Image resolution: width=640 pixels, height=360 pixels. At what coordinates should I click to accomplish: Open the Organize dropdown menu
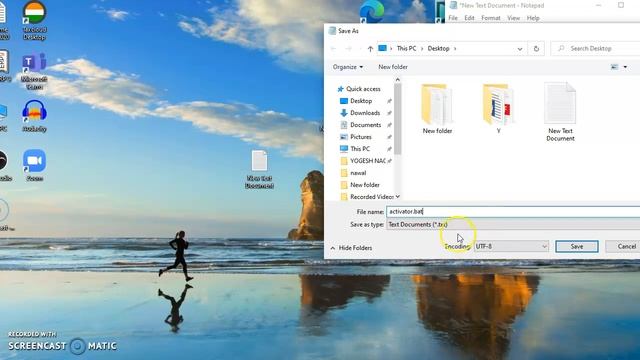[347, 67]
